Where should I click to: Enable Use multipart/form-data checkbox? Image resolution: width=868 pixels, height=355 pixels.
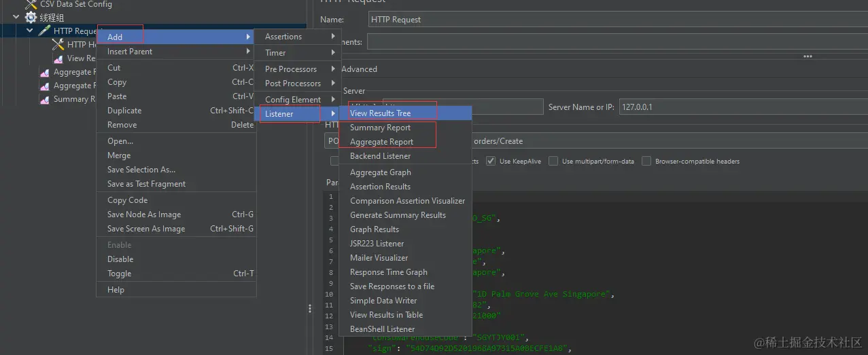(x=553, y=162)
